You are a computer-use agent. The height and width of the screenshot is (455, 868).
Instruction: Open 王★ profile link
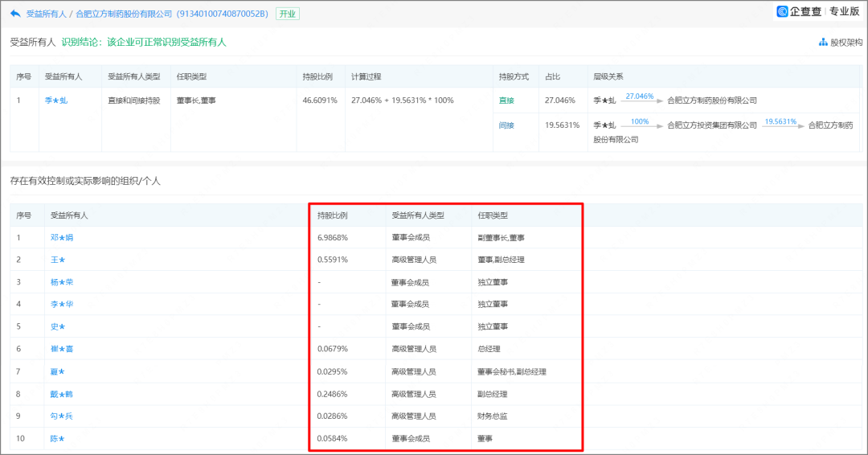point(58,260)
